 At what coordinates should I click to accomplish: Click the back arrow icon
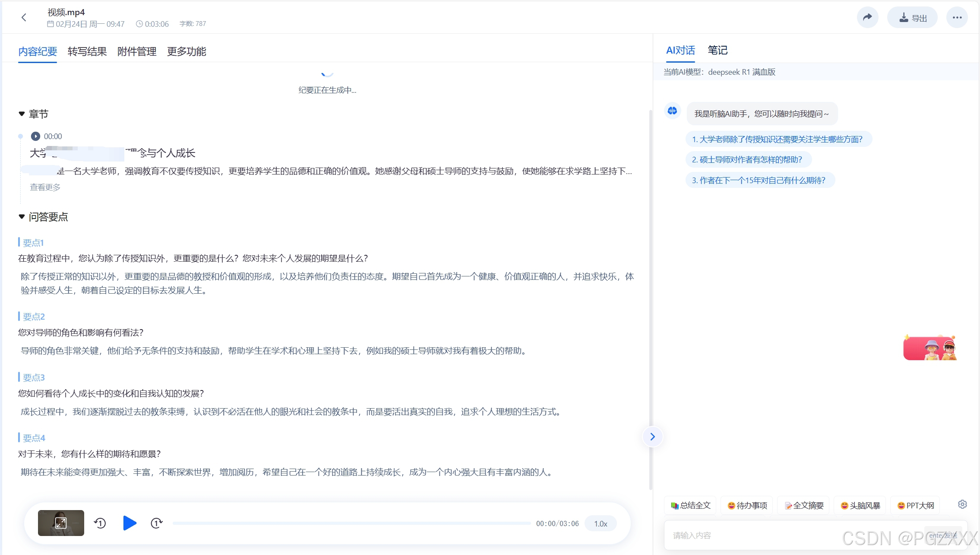(x=24, y=17)
